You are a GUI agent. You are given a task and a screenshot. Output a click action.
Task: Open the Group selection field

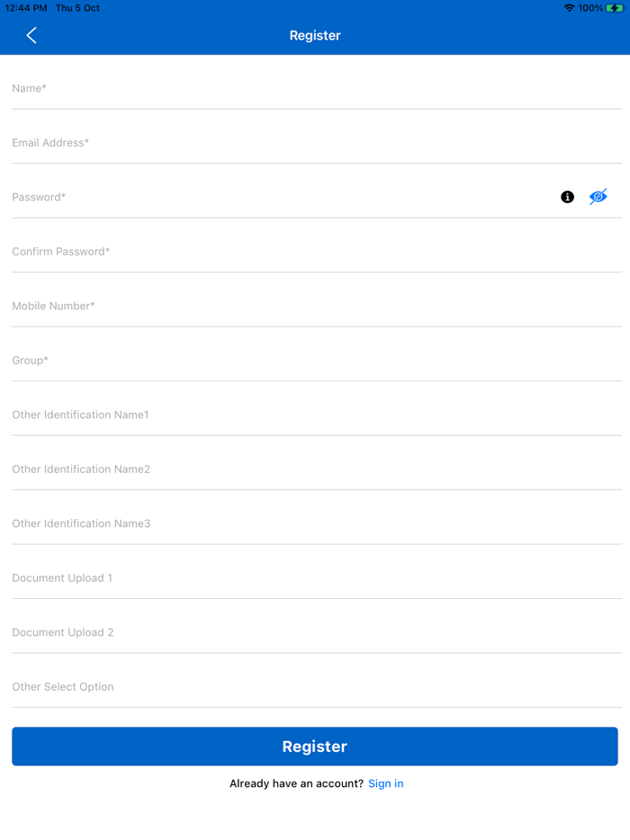tap(316, 361)
